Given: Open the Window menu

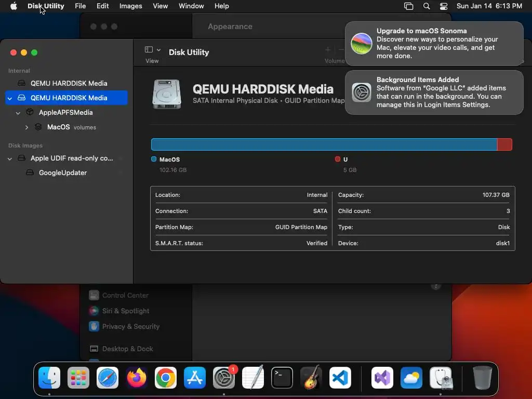Looking at the screenshot, I should tap(191, 6).
